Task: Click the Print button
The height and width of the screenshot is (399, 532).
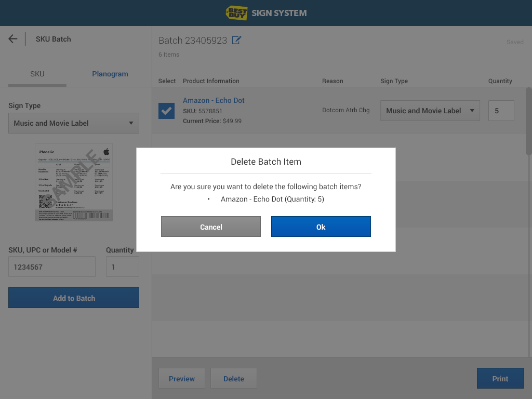Action: [x=500, y=378]
